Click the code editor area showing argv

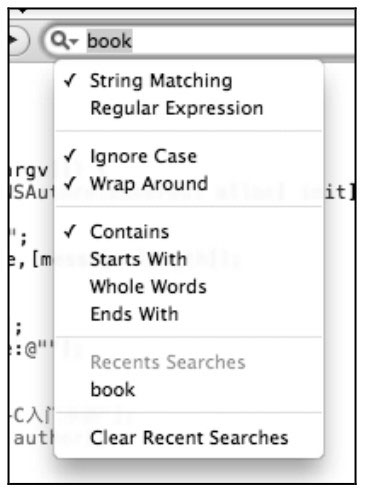tap(29, 171)
